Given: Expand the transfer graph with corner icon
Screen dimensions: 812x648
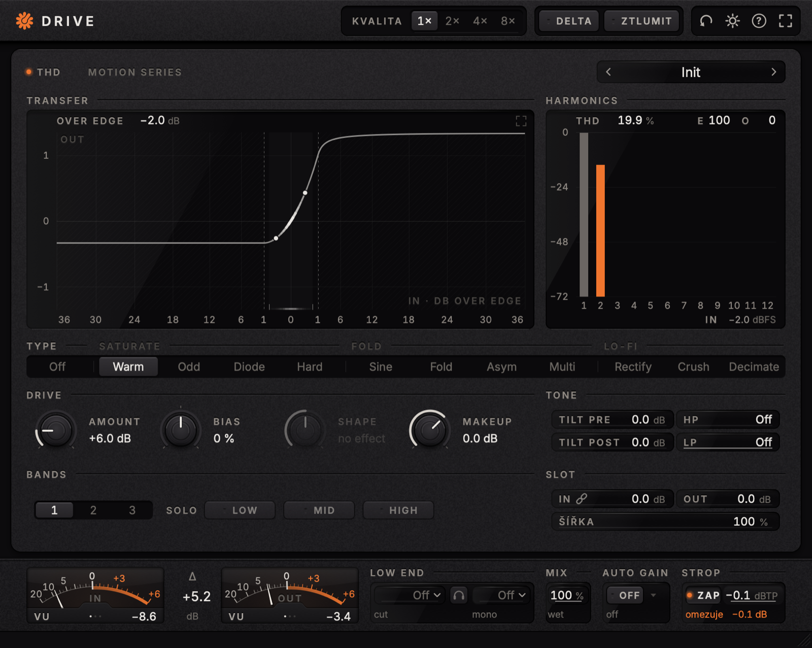Looking at the screenshot, I should click(521, 121).
